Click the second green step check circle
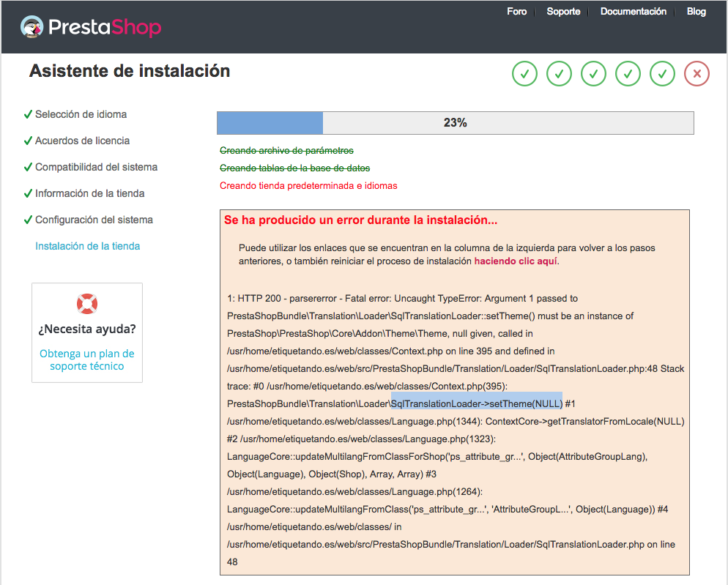Image resolution: width=728 pixels, height=585 pixels. 559,73
